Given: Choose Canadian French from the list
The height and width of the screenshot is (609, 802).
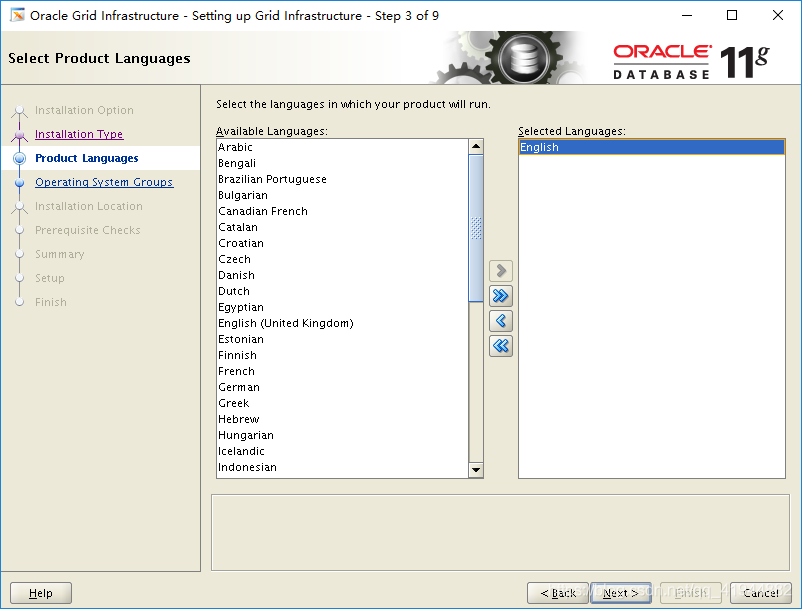Looking at the screenshot, I should click(x=342, y=211).
